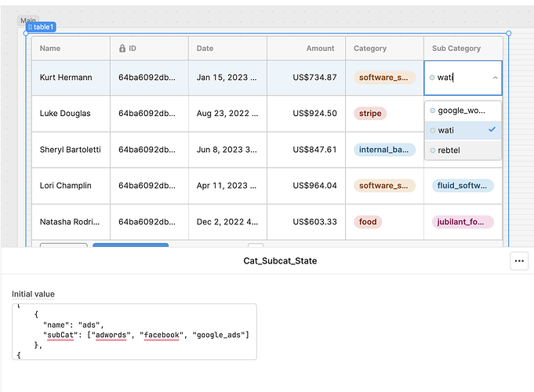Click the lock icon in ID header

tap(122, 49)
